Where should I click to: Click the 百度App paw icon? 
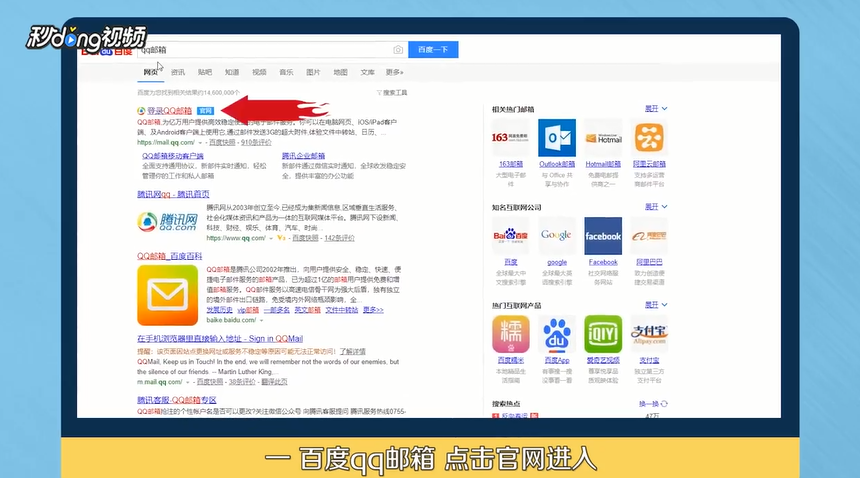point(557,334)
